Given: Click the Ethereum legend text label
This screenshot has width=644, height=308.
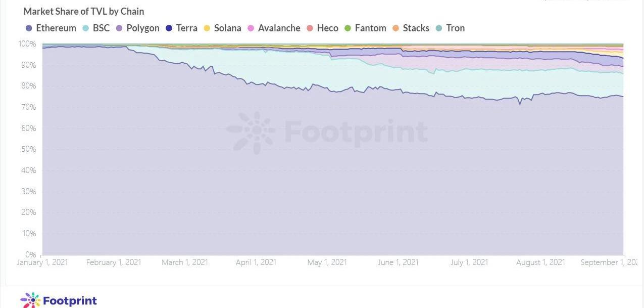Looking at the screenshot, I should (56, 28).
